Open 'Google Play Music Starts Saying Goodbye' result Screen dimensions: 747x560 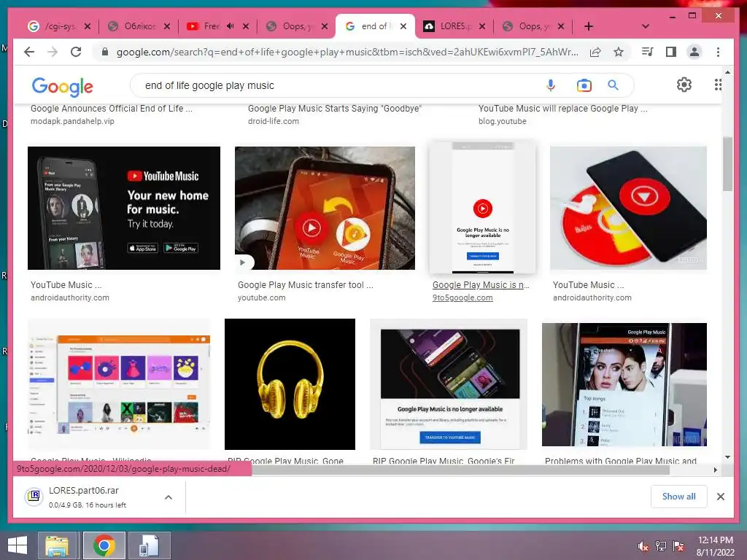pos(334,109)
